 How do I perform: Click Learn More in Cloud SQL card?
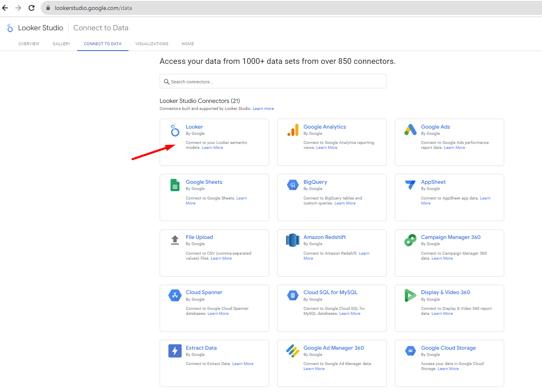[x=350, y=314]
